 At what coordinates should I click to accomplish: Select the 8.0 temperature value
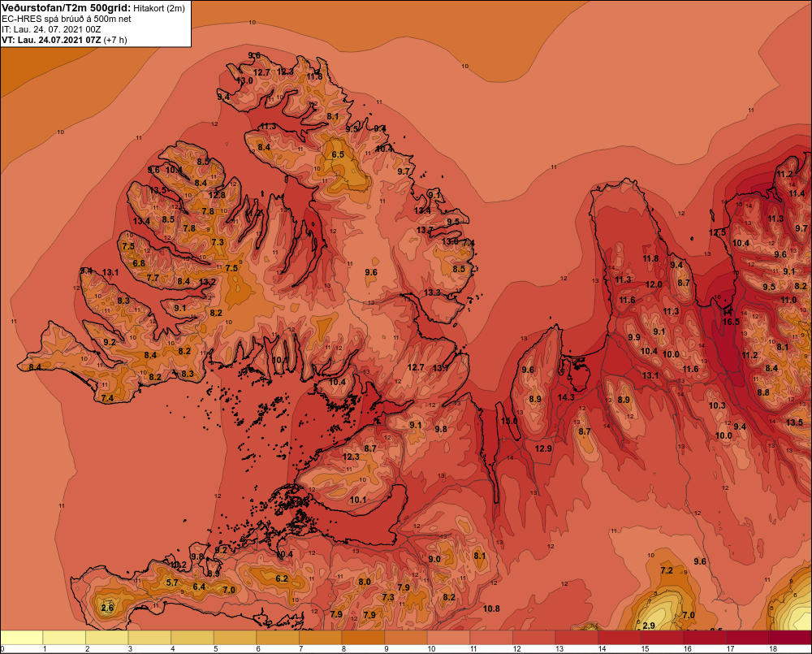pos(365,582)
